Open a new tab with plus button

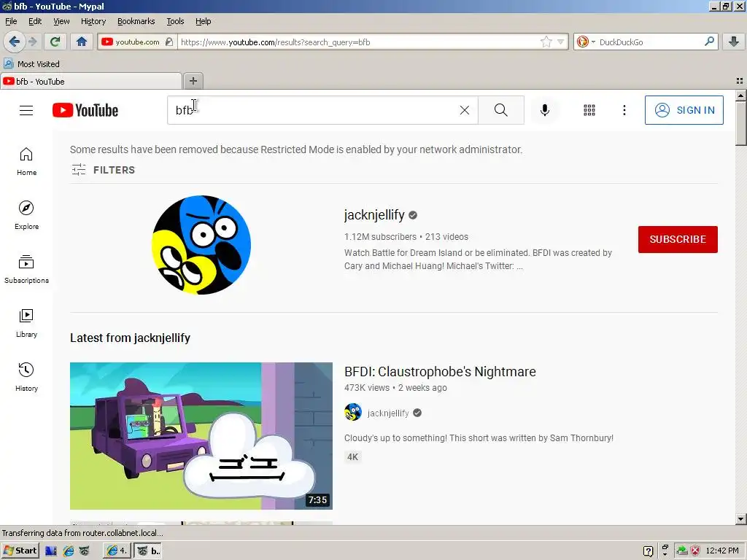[x=193, y=81]
